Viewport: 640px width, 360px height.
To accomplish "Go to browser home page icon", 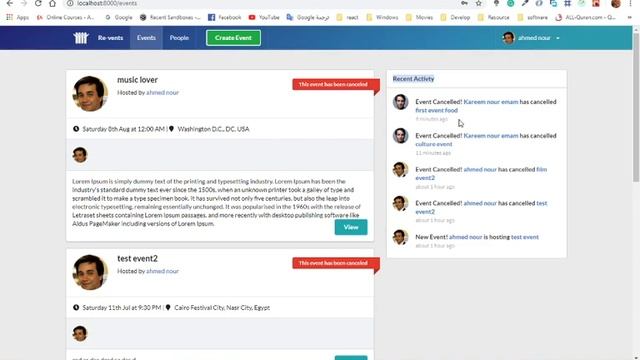I will [x=52, y=3].
